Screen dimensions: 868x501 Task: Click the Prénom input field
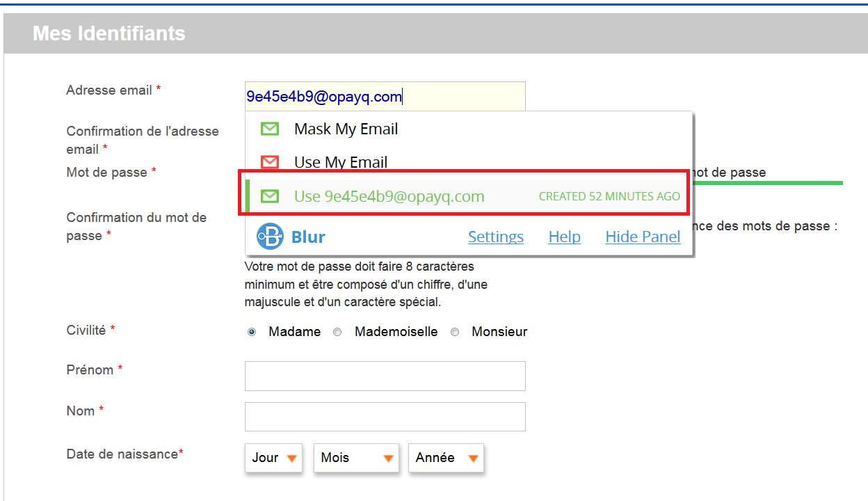click(385, 376)
